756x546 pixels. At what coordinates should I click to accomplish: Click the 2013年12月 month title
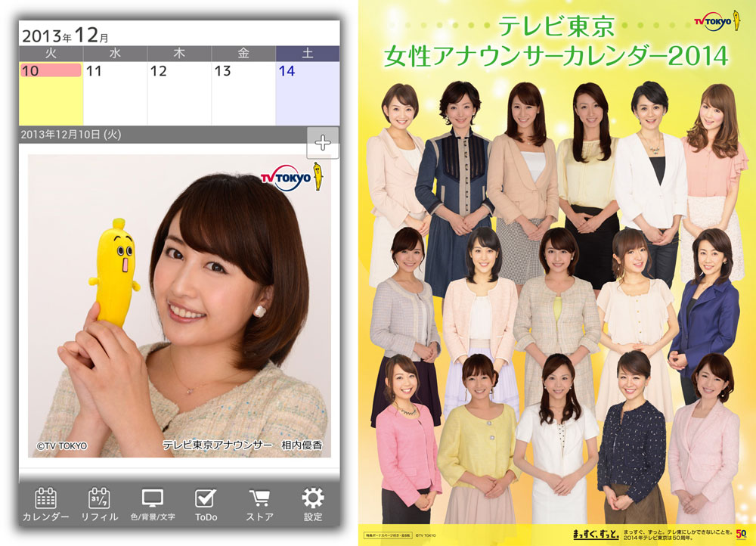(65, 35)
